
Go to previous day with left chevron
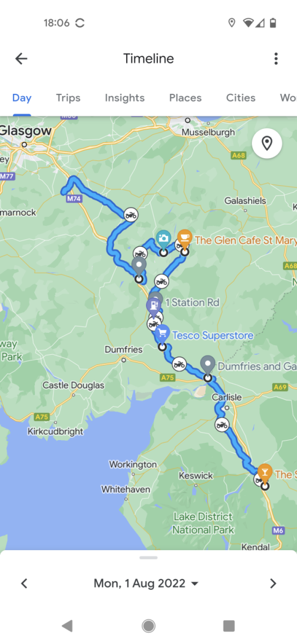point(24,583)
